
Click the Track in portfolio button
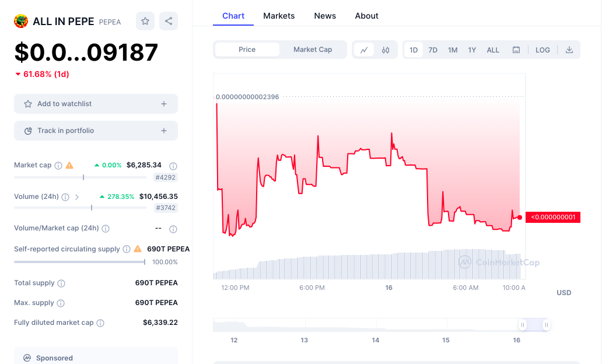click(96, 131)
